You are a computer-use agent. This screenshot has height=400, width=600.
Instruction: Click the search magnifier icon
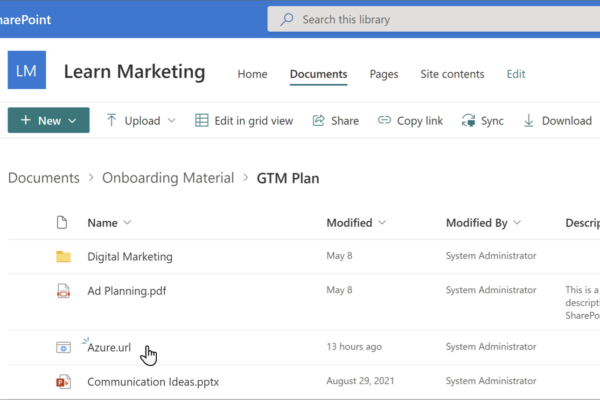pos(286,19)
